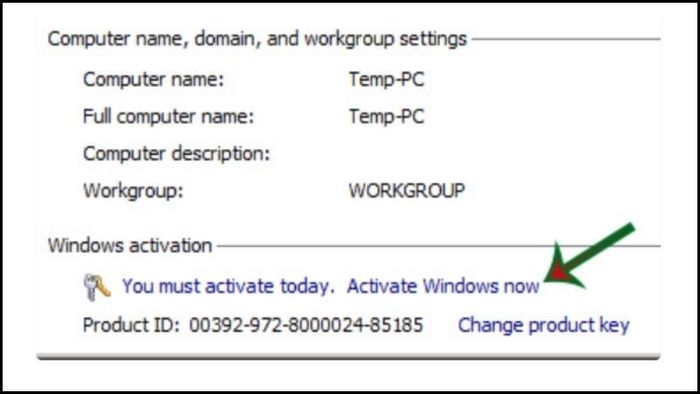Click the Temp-PC value beside Computer name
700x394 pixels.
pyautogui.click(x=386, y=79)
